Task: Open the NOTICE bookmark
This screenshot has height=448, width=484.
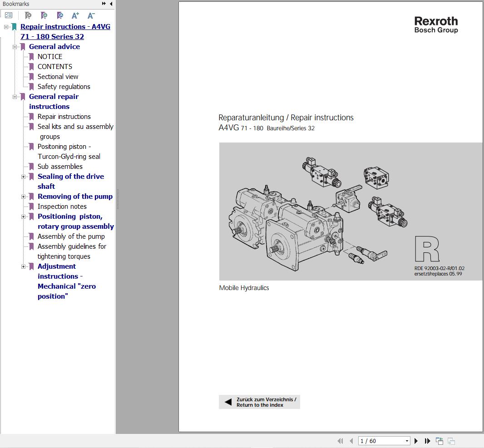Action: click(49, 57)
